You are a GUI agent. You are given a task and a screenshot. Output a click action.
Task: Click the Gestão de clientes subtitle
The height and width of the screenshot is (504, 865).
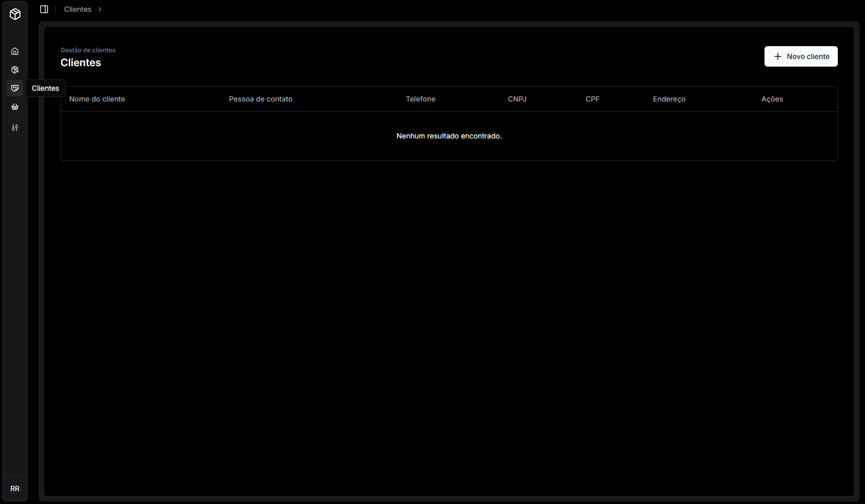click(88, 50)
